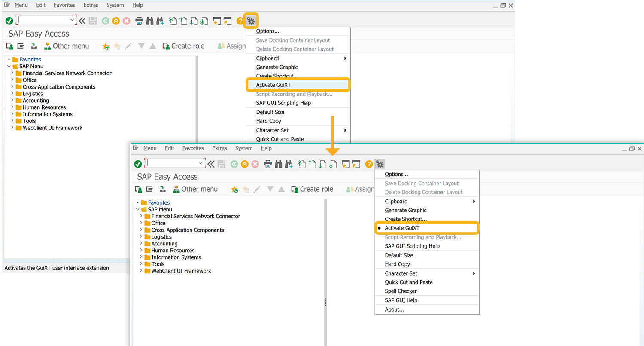Select the Office folder in the back window tree
Image resolution: width=644 pixels, height=346 pixels.
point(26,80)
